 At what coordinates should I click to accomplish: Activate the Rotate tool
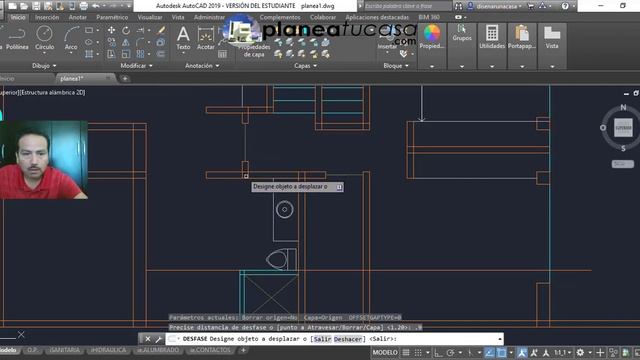coord(126,31)
